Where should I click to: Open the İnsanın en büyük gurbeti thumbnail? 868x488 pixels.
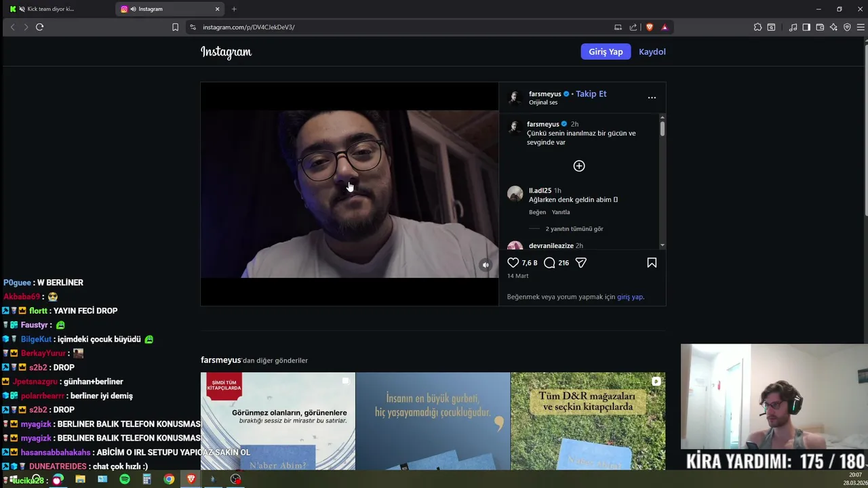433,421
